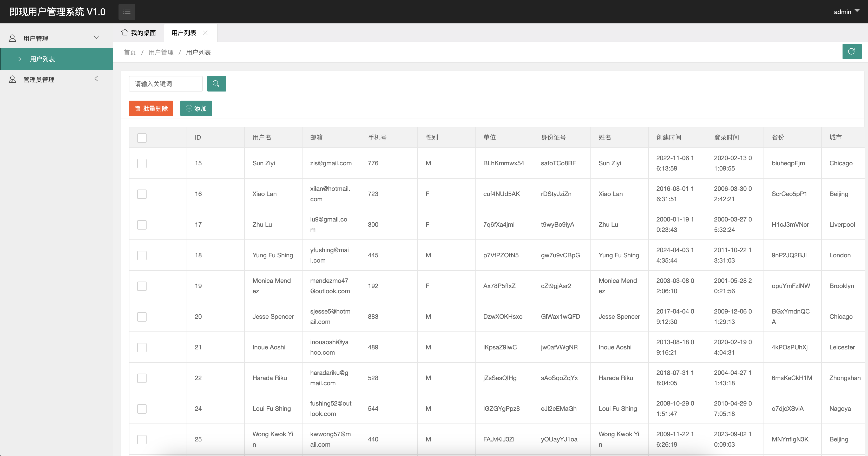Viewport: 868px width, 456px height.
Task: Click 批量删除 button
Action: (x=151, y=108)
